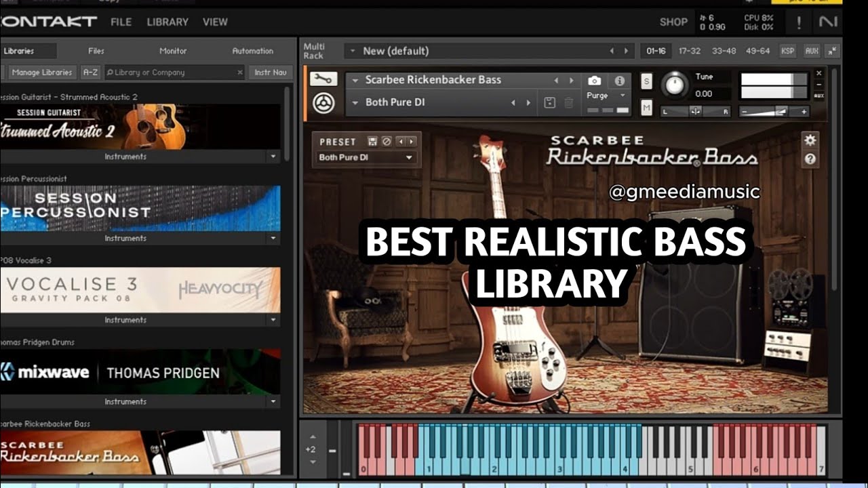Switch to the Files browser tab
The image size is (868, 488).
pos(96,51)
